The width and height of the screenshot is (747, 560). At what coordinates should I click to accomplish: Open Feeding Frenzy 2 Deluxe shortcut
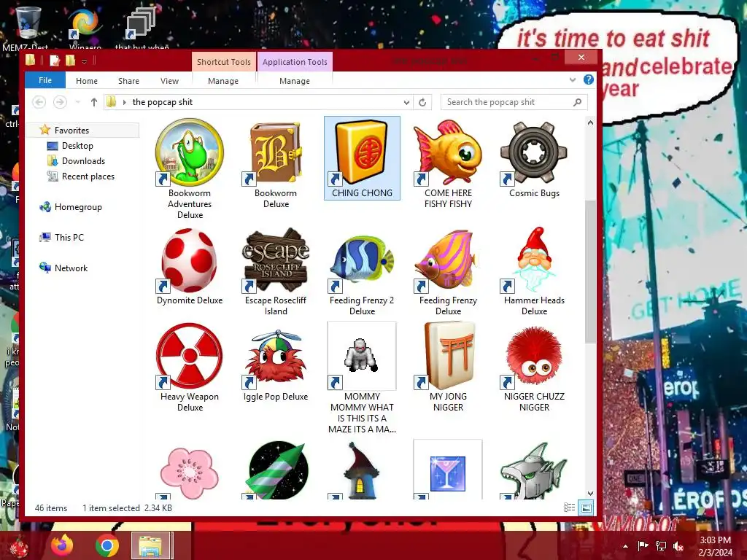coord(362,260)
